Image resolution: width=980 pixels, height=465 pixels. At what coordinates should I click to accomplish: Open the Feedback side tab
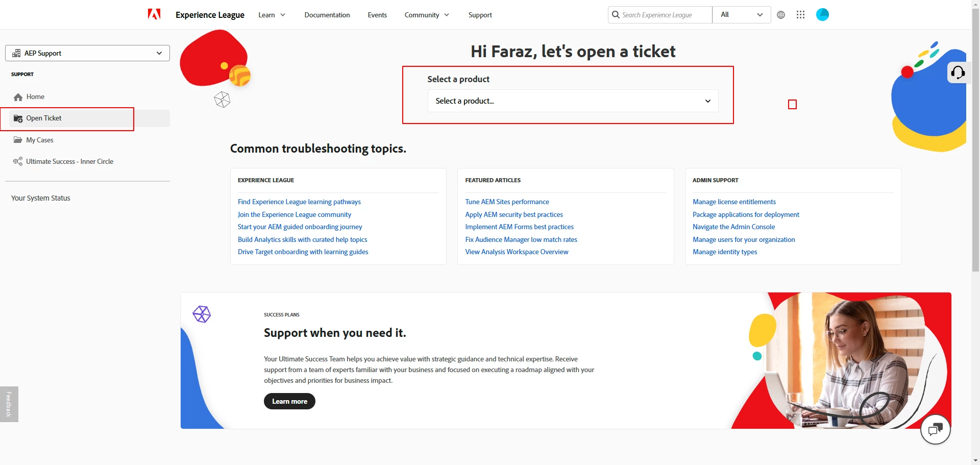9,404
